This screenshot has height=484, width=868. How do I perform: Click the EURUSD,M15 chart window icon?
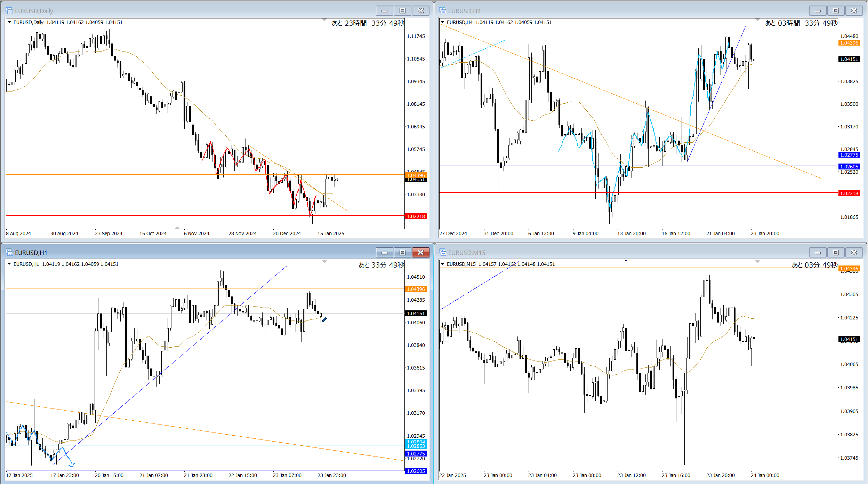point(442,252)
